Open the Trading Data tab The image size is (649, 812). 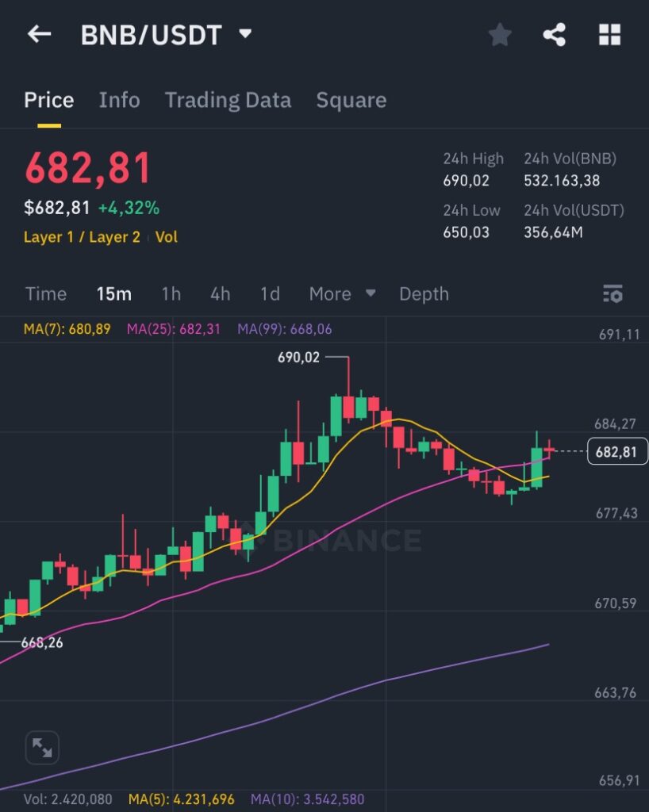tap(228, 101)
